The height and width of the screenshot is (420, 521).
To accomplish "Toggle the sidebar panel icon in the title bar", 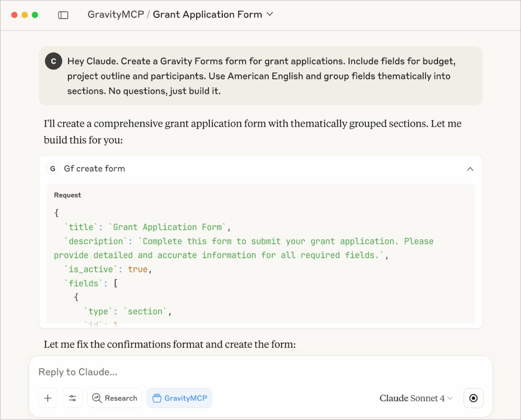I will click(63, 15).
